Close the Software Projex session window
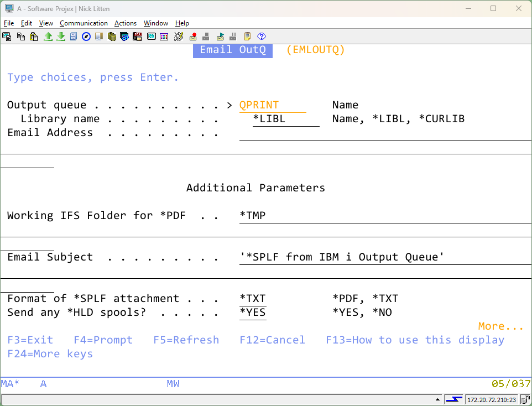The height and width of the screenshot is (406, 532). point(518,8)
